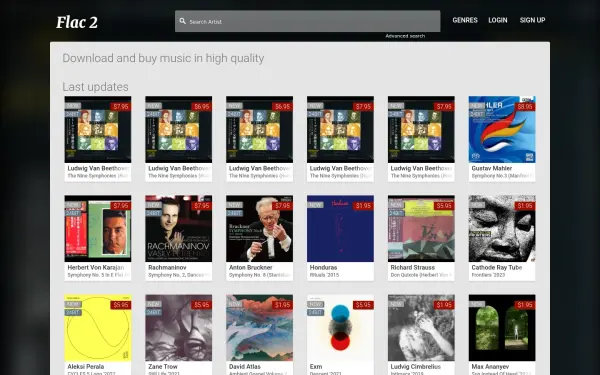Click the 24BIT badge on Exm cover

pyautogui.click(x=315, y=313)
